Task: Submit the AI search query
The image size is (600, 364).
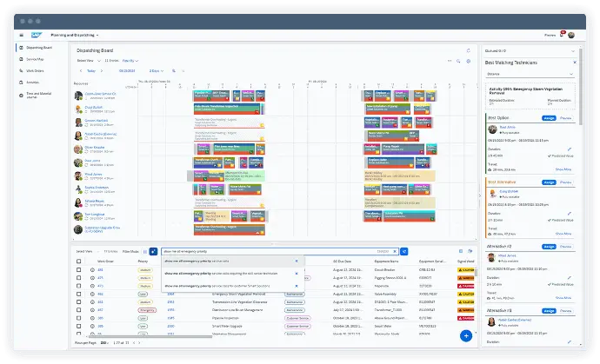Action: (x=403, y=251)
